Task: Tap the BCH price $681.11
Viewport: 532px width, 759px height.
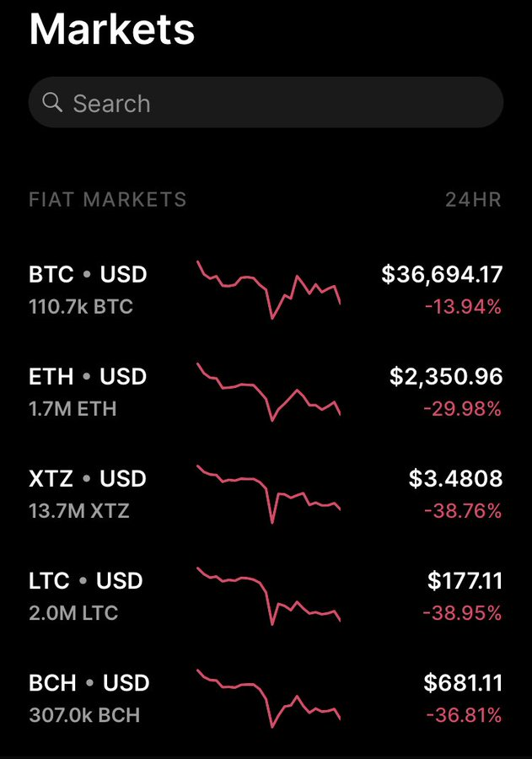Action: click(x=463, y=682)
